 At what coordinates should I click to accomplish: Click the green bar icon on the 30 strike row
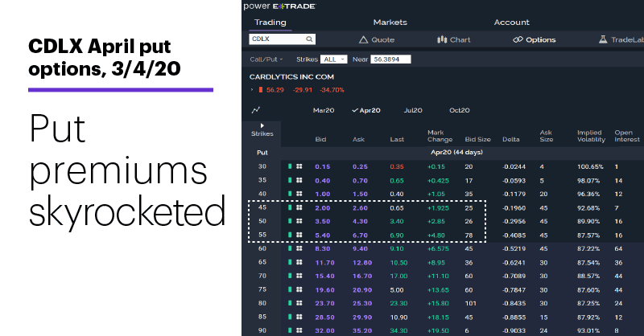coord(290,166)
